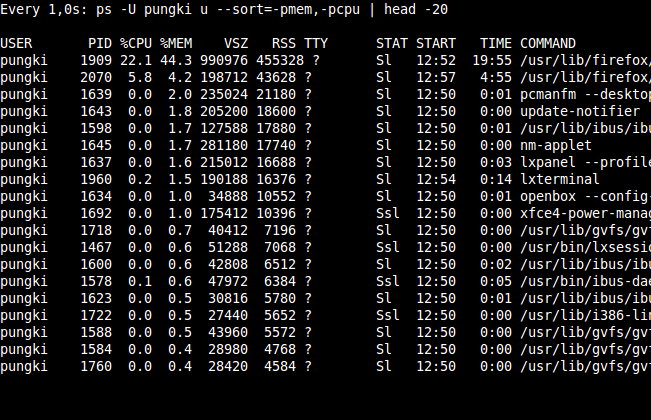Click the RSS column header
This screenshot has height=420, width=651.
click(x=284, y=44)
